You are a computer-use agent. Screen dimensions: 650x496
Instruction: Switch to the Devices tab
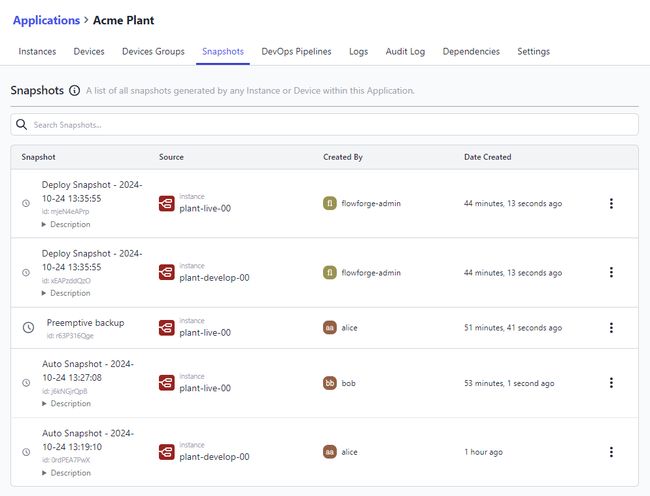click(x=89, y=51)
